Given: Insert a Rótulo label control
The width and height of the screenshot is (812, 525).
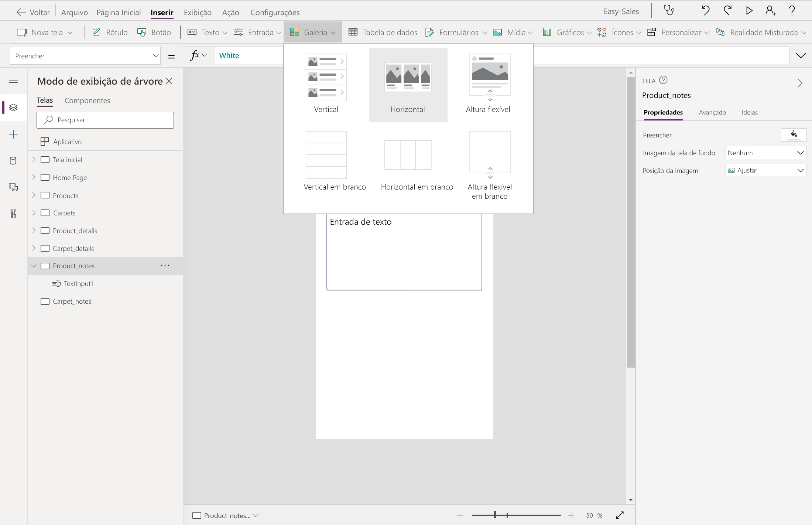Looking at the screenshot, I should click(110, 33).
